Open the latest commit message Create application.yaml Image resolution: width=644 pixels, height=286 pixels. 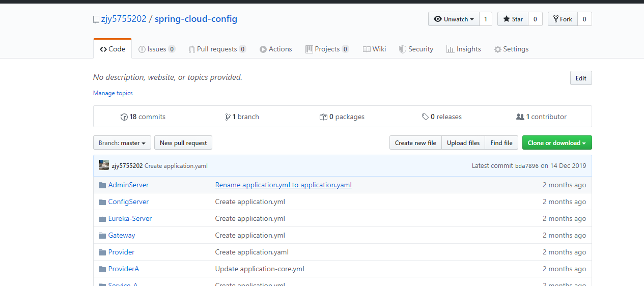click(x=176, y=166)
